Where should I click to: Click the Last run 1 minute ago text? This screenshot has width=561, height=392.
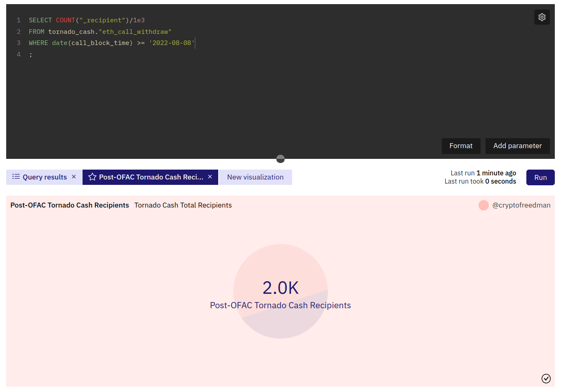[x=483, y=173]
